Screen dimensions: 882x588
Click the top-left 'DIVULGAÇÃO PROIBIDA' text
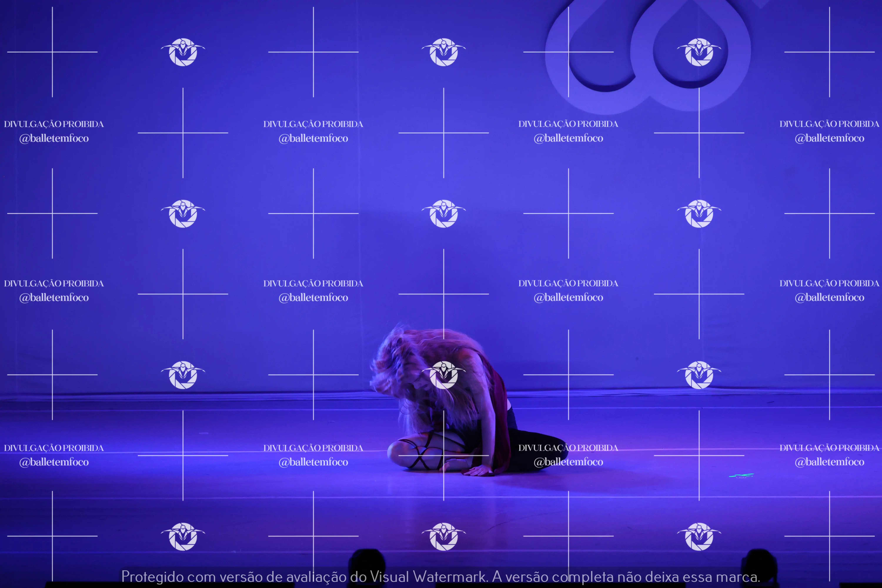pyautogui.click(x=54, y=124)
